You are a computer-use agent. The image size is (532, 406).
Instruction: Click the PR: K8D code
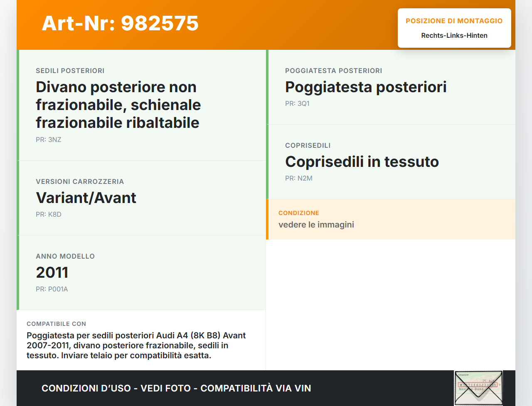point(49,214)
